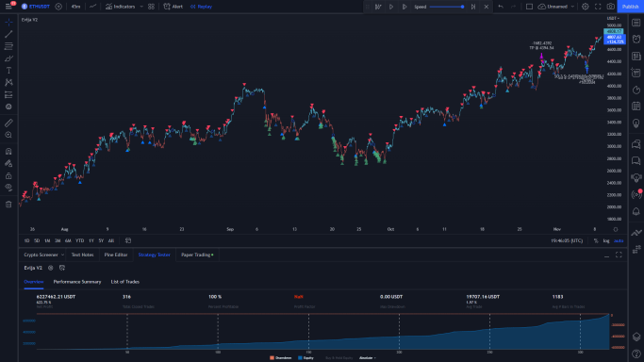
Task: Open the Crypto Screener dropdown
Action: point(44,255)
